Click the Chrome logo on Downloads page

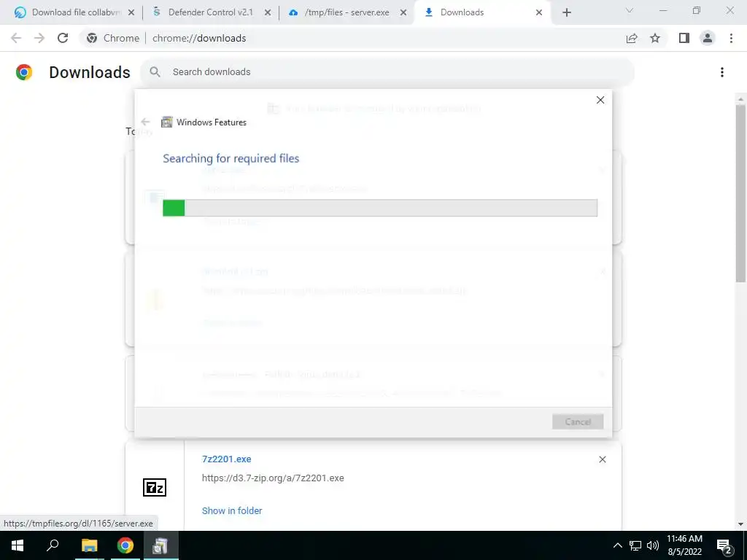pos(24,72)
